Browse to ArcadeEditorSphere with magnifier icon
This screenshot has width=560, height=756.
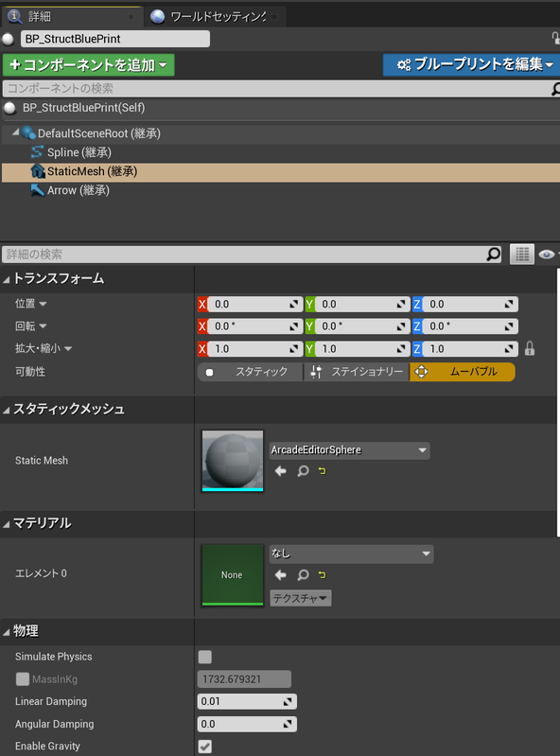pyautogui.click(x=303, y=471)
